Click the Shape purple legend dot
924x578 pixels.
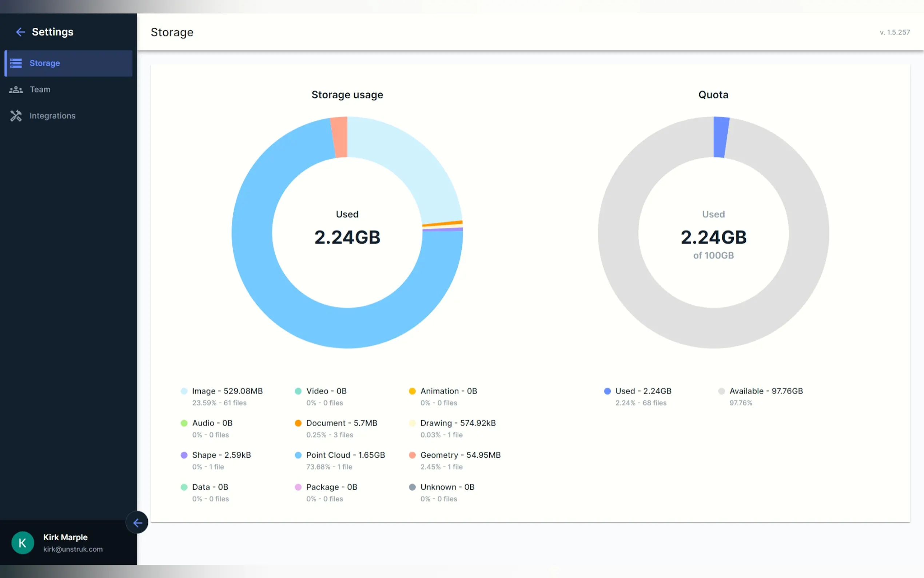click(x=184, y=455)
